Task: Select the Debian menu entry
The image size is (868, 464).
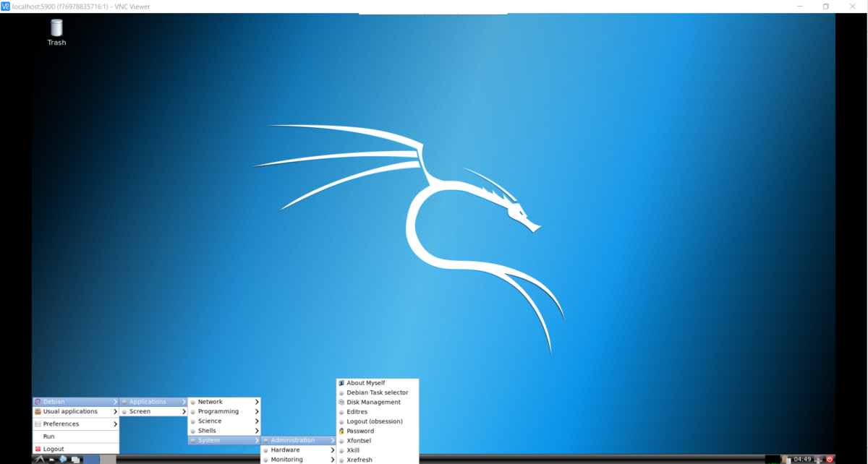Action: coord(76,402)
